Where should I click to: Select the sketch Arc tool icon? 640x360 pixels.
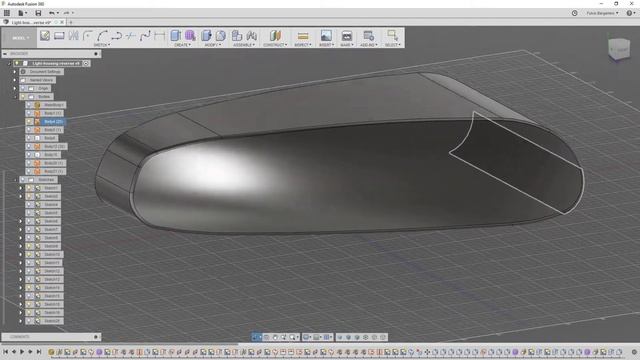[x=102, y=36]
